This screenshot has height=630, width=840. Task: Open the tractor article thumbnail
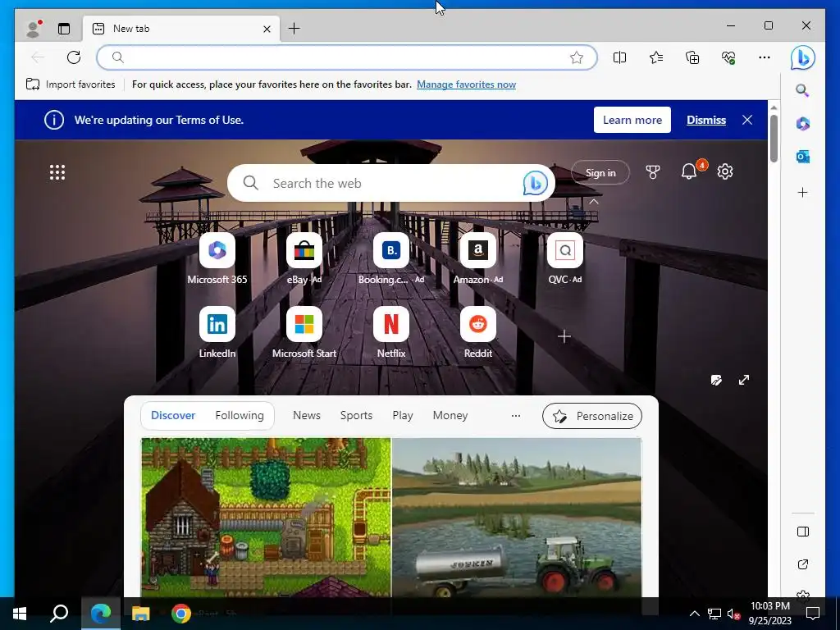click(517, 517)
